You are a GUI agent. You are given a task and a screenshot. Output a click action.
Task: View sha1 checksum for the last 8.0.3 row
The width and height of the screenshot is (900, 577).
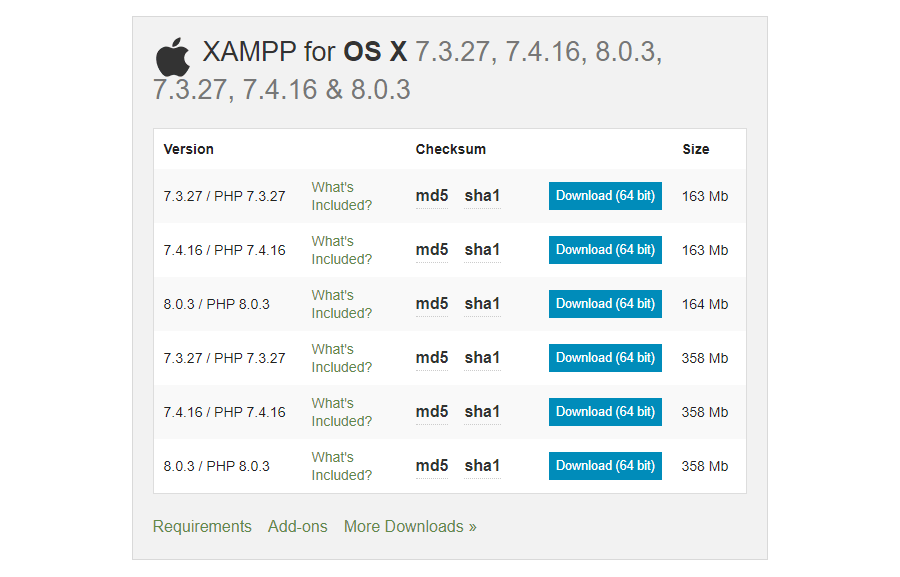[x=482, y=465]
